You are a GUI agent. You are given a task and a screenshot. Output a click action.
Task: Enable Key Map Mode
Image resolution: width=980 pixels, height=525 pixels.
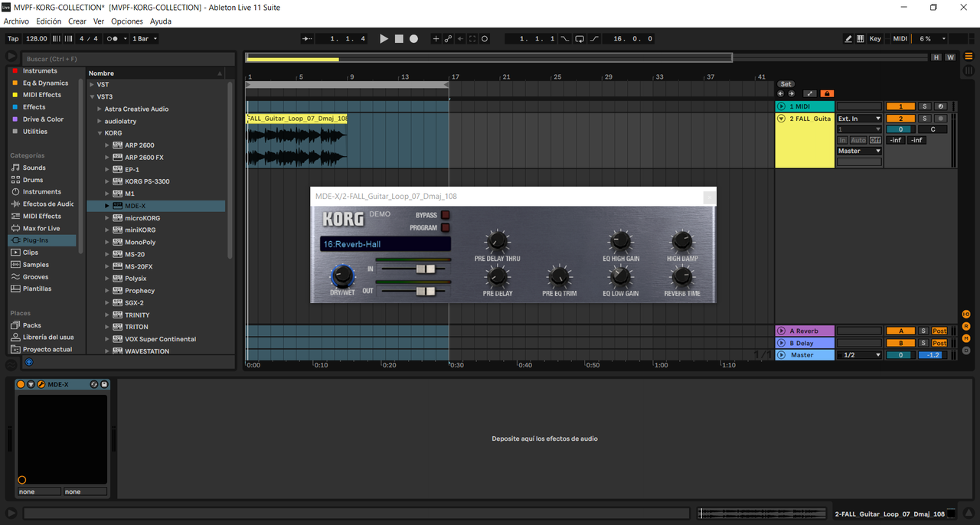[875, 38]
